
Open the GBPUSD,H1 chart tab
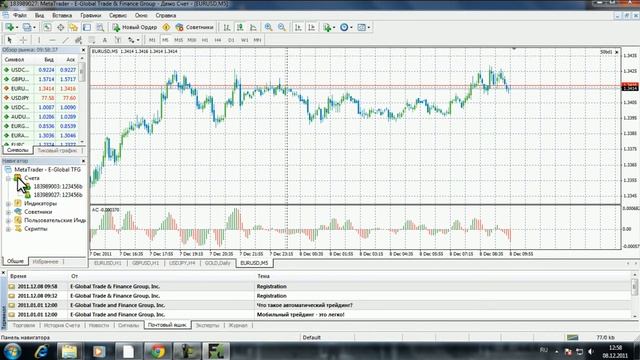coord(145,263)
